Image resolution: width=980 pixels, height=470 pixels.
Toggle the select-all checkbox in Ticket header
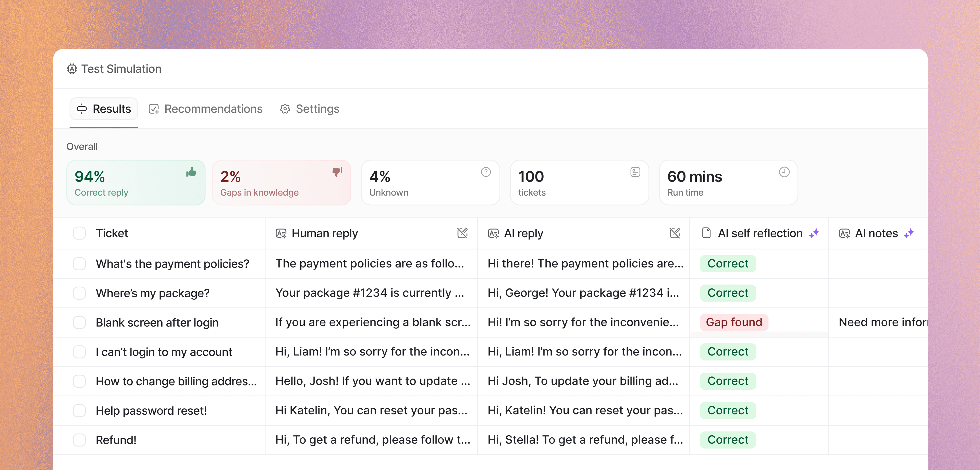point(79,233)
